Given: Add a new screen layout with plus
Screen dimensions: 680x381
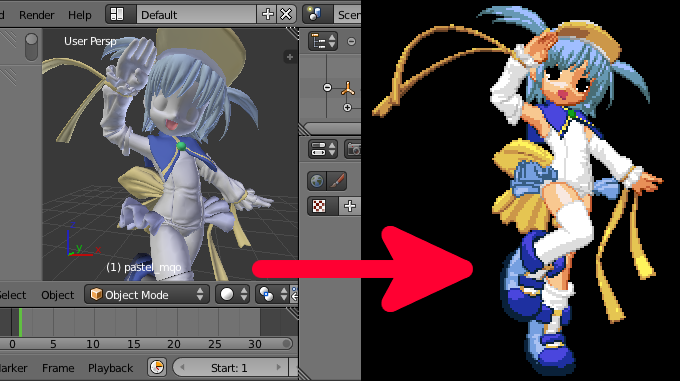Looking at the screenshot, I should [x=268, y=15].
